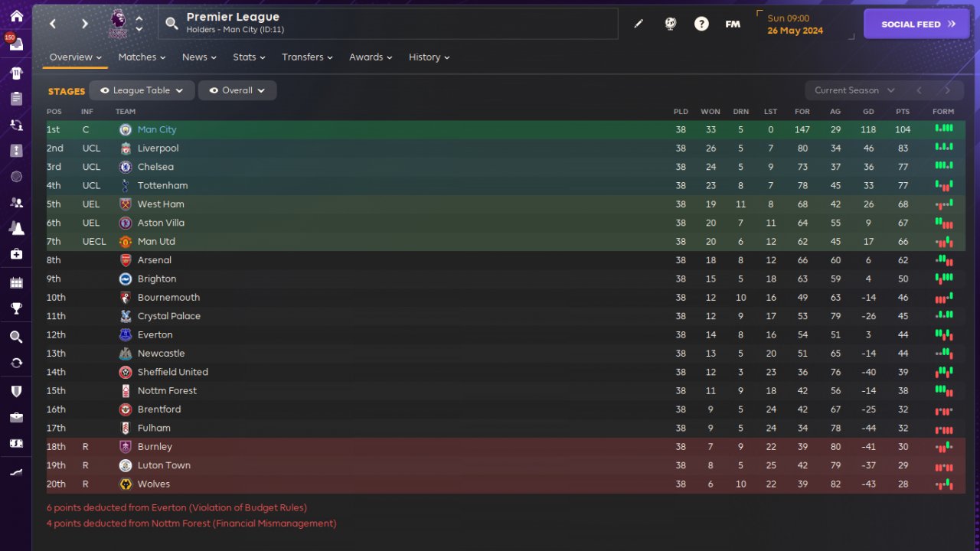Open the Man City team link
Viewport: 980px width, 551px height.
click(157, 130)
